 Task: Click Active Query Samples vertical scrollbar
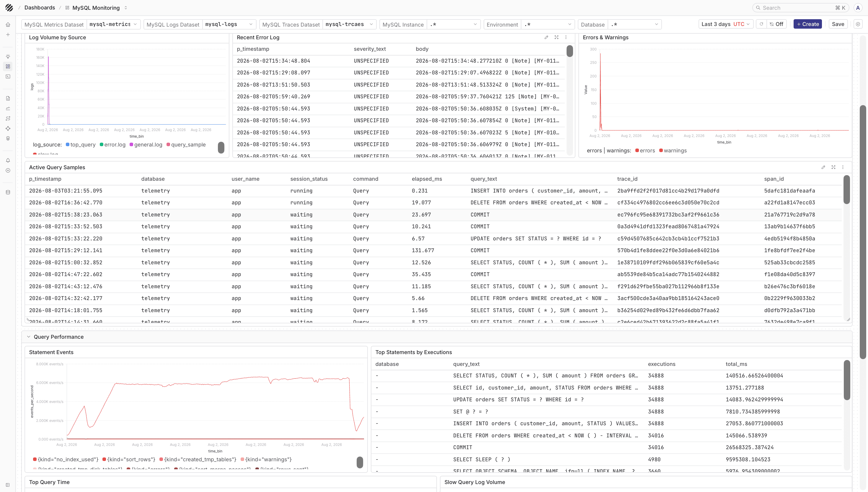click(846, 189)
